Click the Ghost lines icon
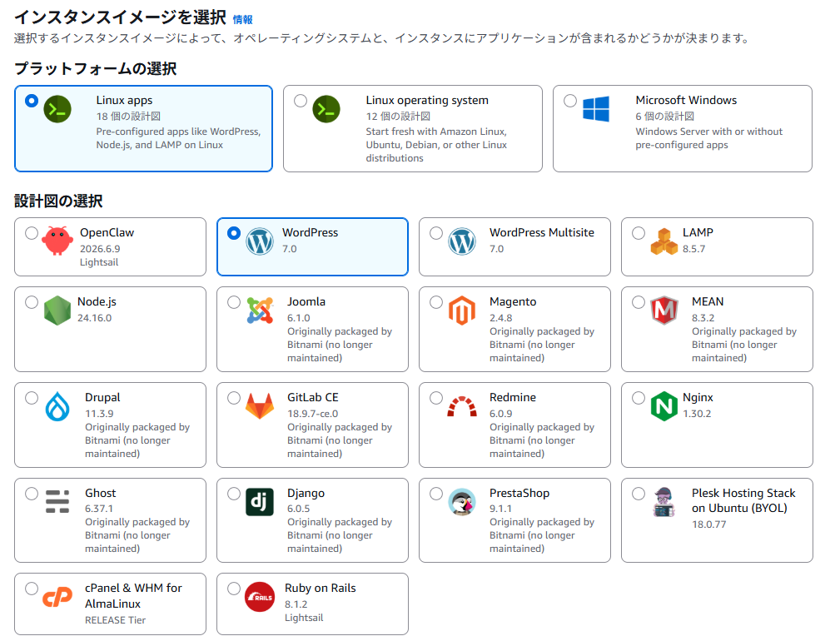The height and width of the screenshot is (641, 840). click(57, 502)
